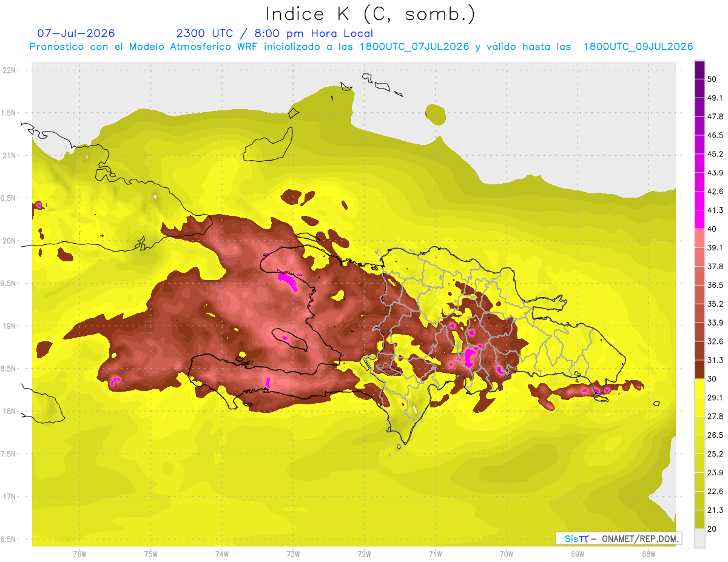The width and height of the screenshot is (728, 562).
Task: Click the 75W longitude label
Action: point(150,554)
